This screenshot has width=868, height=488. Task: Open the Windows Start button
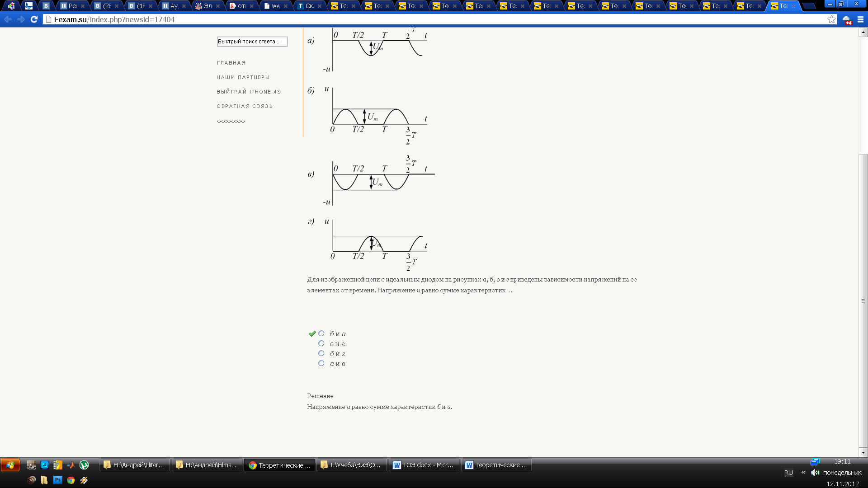[10, 465]
